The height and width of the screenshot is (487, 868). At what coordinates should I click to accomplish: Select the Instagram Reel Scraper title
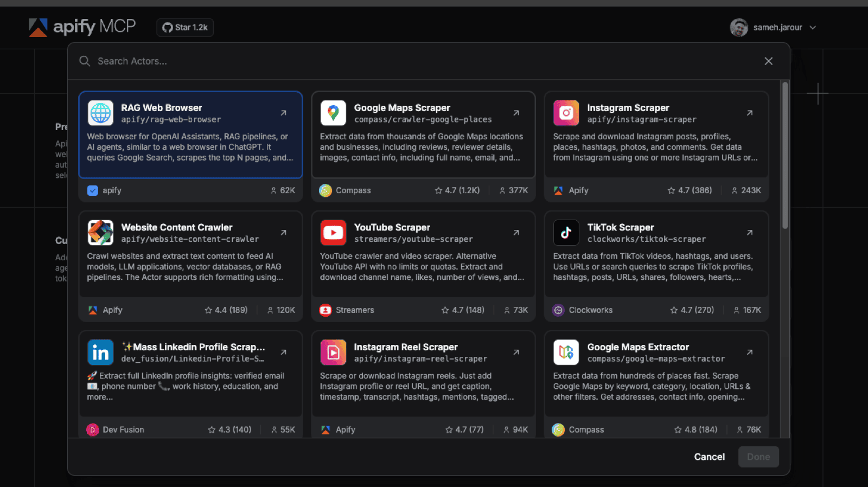click(406, 347)
